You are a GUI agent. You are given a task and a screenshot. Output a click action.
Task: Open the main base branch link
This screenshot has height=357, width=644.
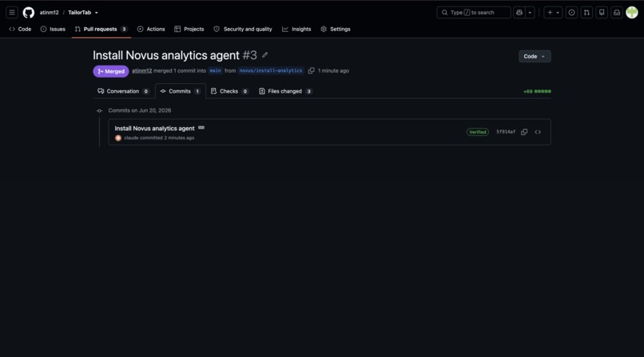coord(215,70)
